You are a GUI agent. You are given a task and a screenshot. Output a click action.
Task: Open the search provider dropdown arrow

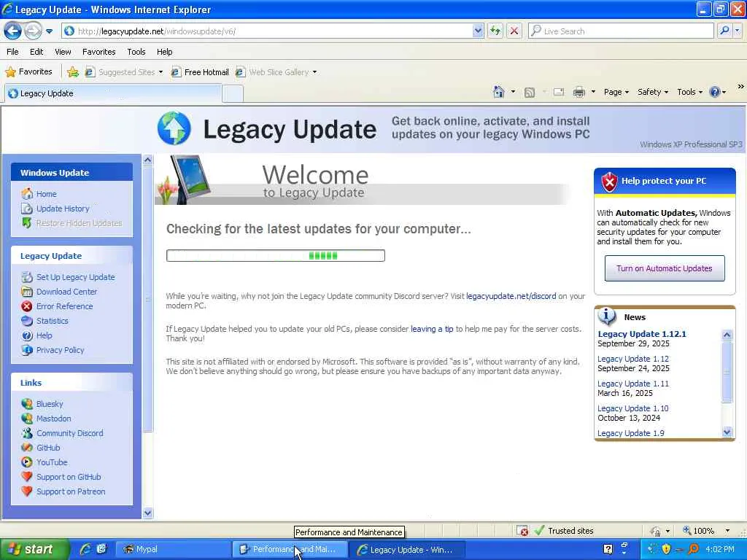(738, 31)
